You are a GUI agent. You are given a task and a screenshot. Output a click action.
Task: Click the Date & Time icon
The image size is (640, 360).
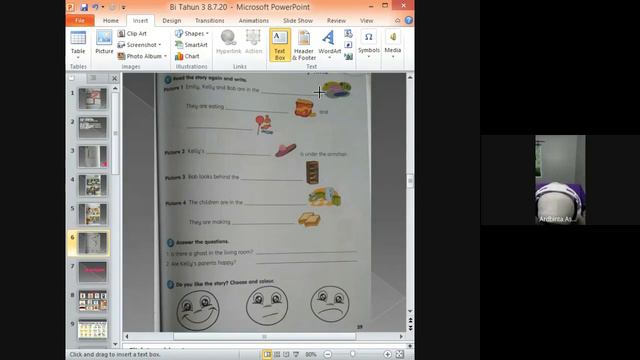pos(348,33)
